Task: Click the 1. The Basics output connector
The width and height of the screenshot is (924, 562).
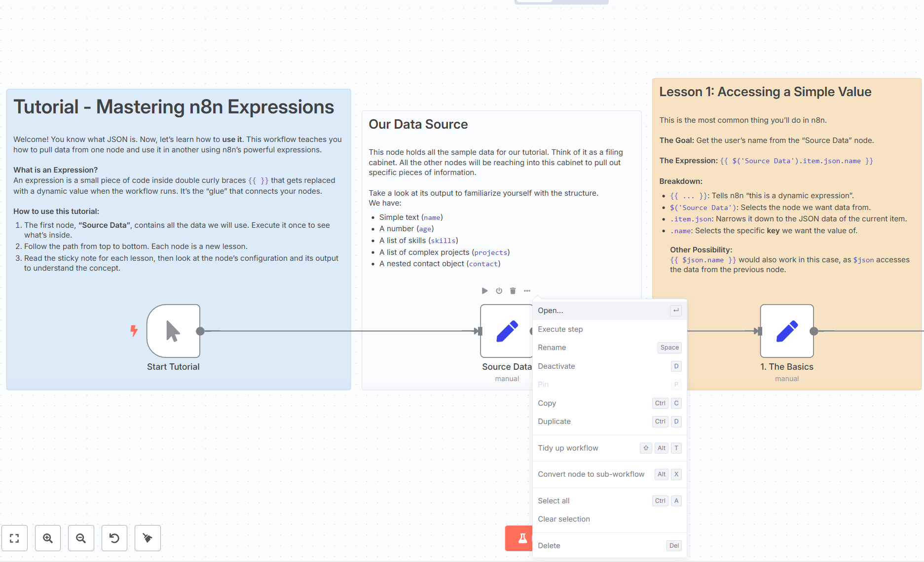Action: click(x=814, y=331)
